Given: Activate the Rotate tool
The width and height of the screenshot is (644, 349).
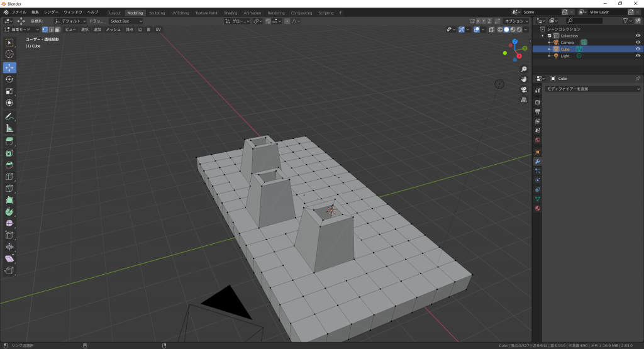Looking at the screenshot, I should pos(9,79).
